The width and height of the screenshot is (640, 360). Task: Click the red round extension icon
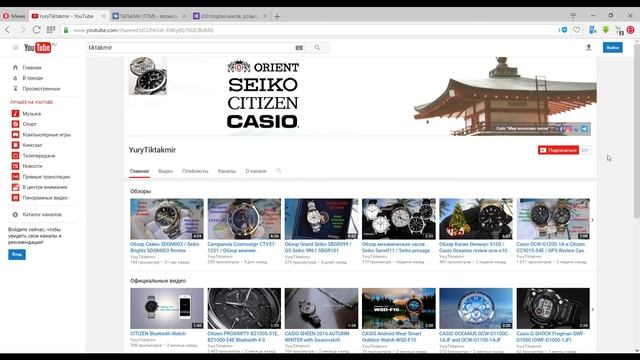coord(631,30)
